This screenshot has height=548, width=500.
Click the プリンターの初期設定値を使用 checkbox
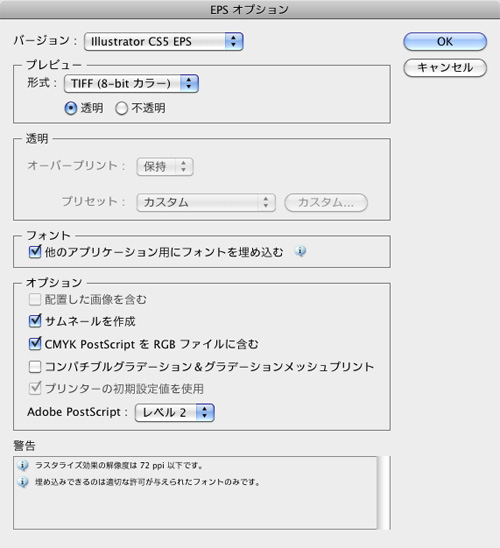click(x=35, y=389)
